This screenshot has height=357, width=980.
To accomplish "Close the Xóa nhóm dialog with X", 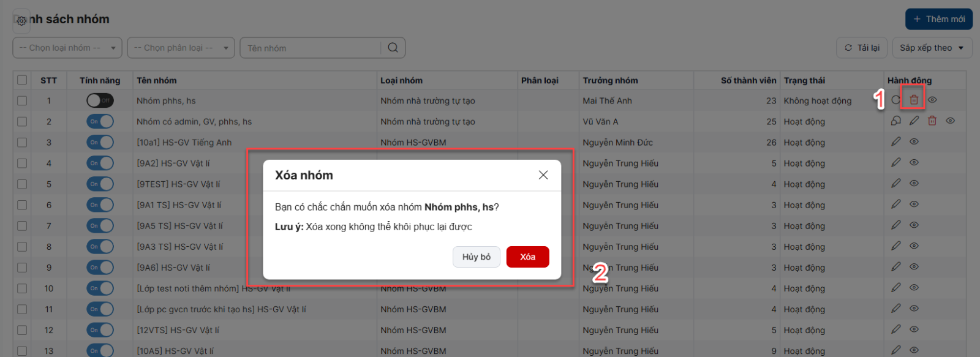I will click(x=543, y=175).
